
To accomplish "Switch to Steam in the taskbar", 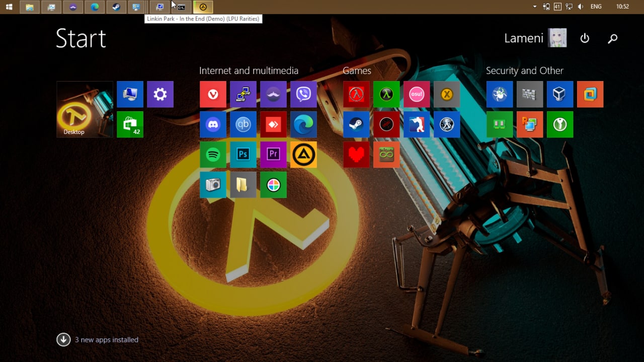I will (x=116, y=7).
